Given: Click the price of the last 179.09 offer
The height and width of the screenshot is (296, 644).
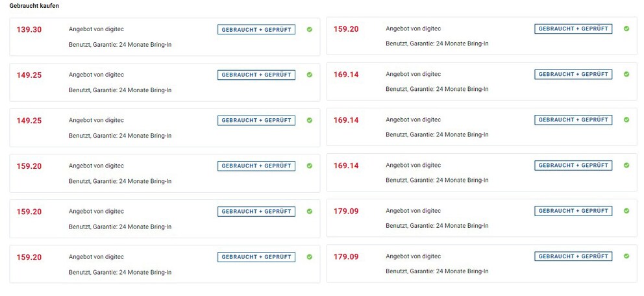Looking at the screenshot, I should [x=346, y=257].
